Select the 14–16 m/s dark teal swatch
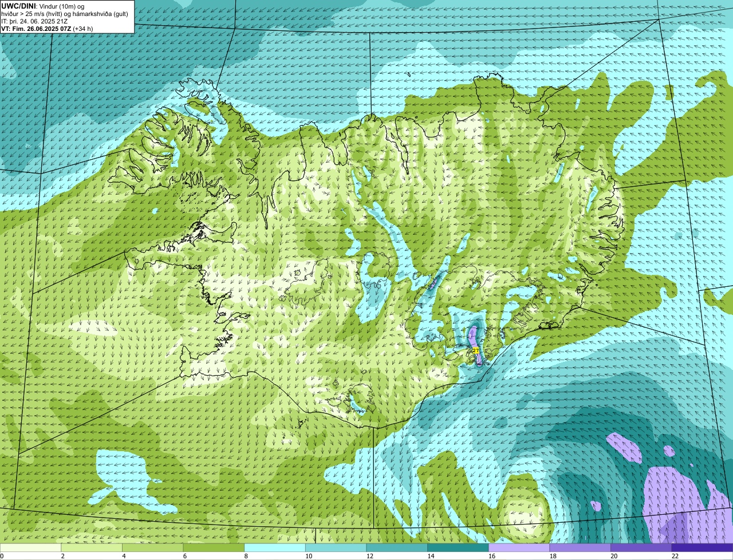Image resolution: width=733 pixels, height=560 pixels. pos(458,547)
